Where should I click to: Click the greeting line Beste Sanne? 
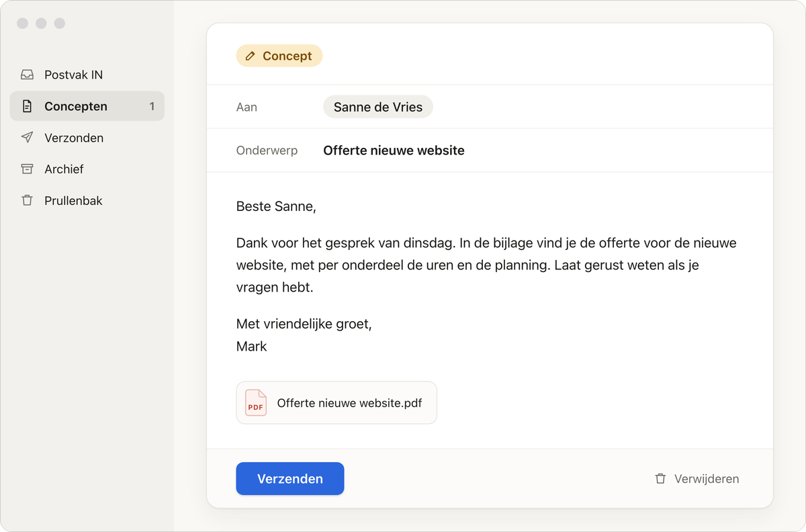click(276, 206)
